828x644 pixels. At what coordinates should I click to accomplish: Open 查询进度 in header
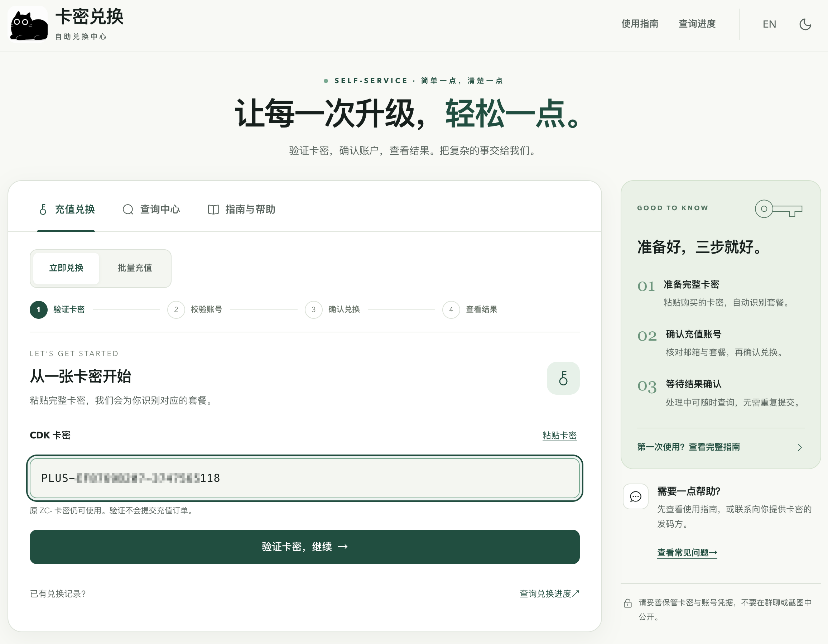point(697,24)
